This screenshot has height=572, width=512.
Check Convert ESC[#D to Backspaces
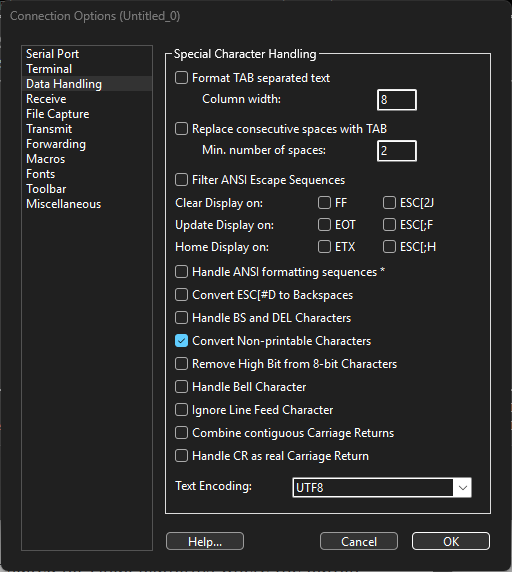coord(181,295)
